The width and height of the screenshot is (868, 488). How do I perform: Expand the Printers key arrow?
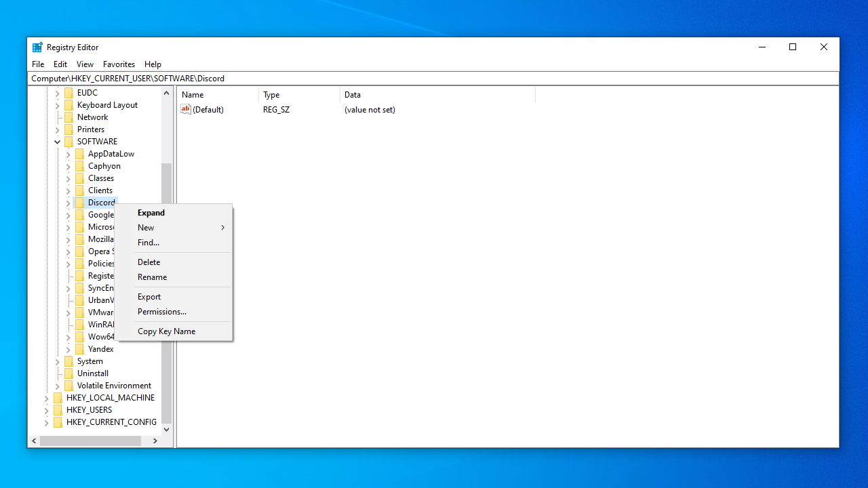pyautogui.click(x=58, y=129)
